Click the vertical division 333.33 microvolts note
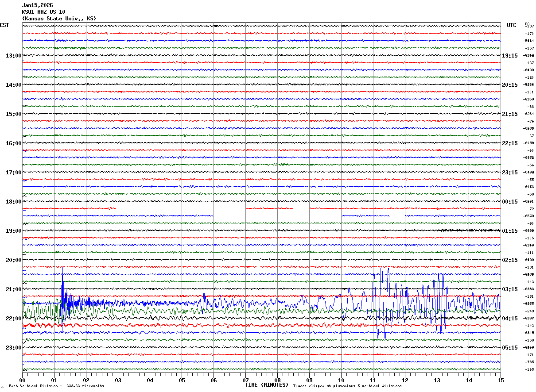 point(56,386)
